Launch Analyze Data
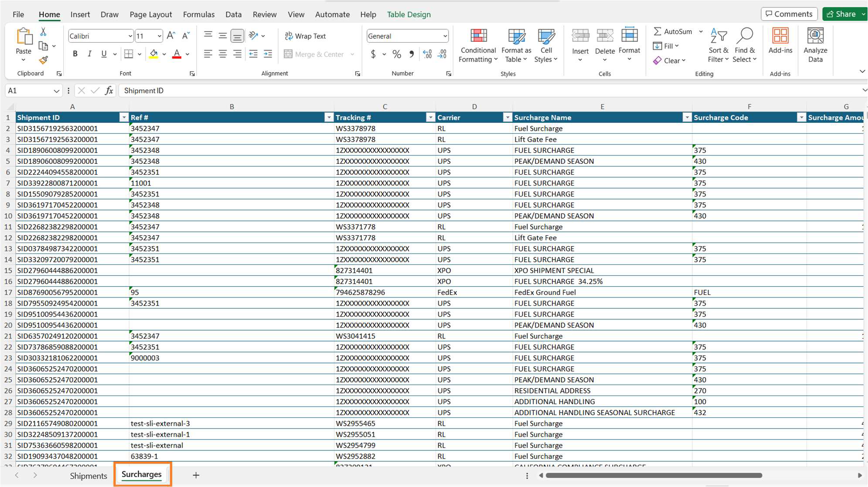The height and width of the screenshot is (487, 868). click(x=815, y=45)
